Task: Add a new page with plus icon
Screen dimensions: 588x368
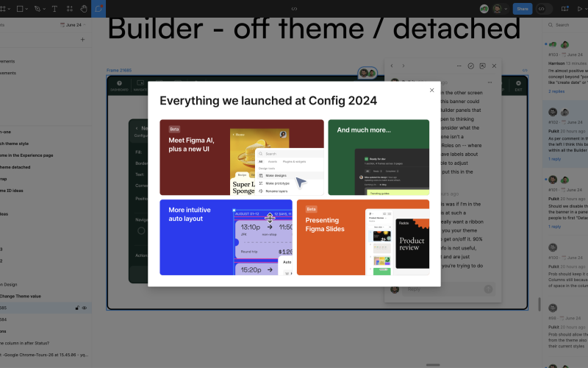Action: (x=82, y=40)
